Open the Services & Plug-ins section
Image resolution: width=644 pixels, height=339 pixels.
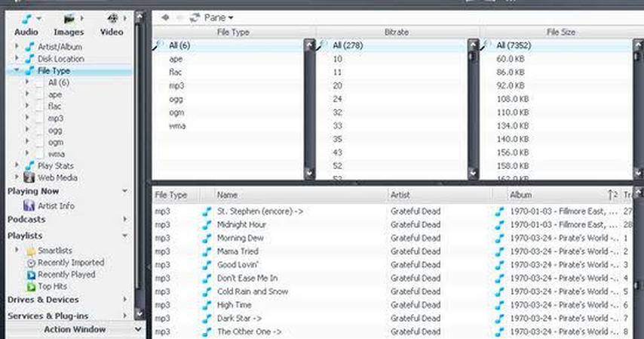48,316
